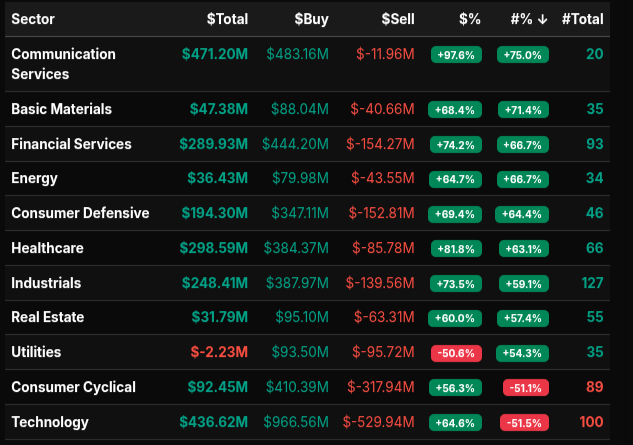Click the $Sell column header

point(397,19)
